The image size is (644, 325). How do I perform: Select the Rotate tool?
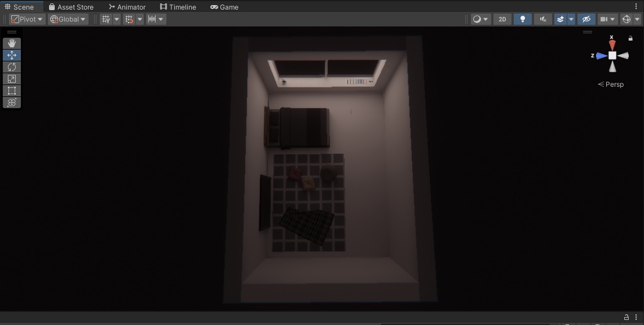11,67
